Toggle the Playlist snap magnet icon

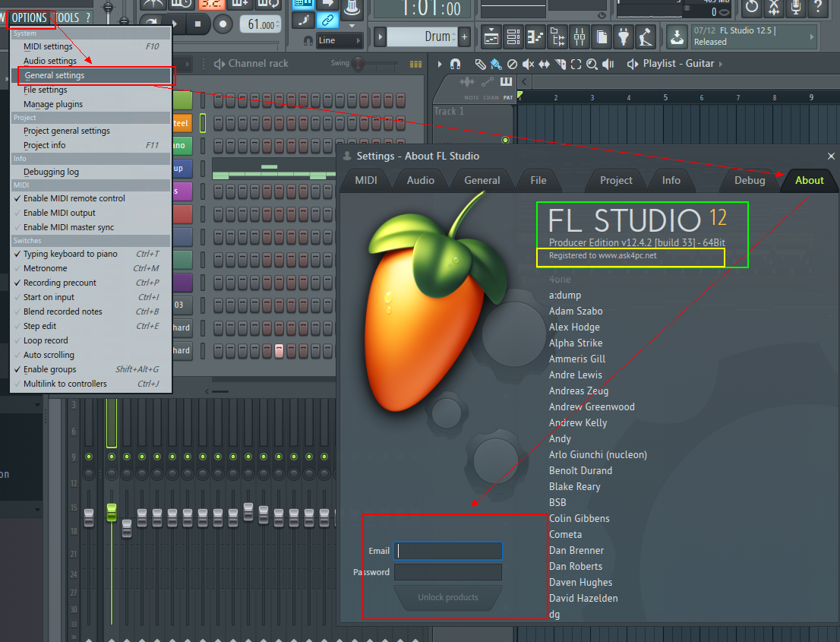tap(456, 65)
